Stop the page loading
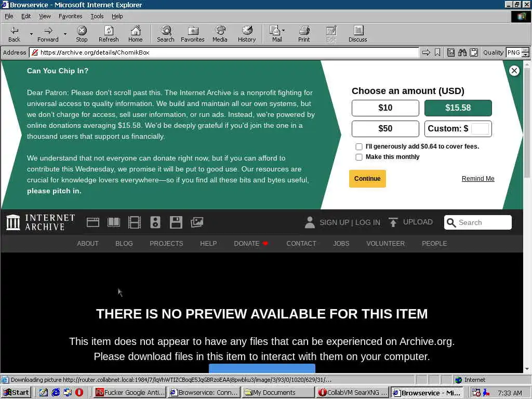 coord(82,34)
